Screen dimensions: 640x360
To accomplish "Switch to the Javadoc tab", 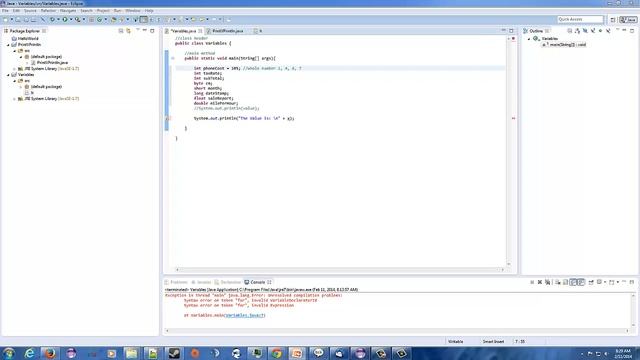I will pyautogui.click(x=201, y=282).
